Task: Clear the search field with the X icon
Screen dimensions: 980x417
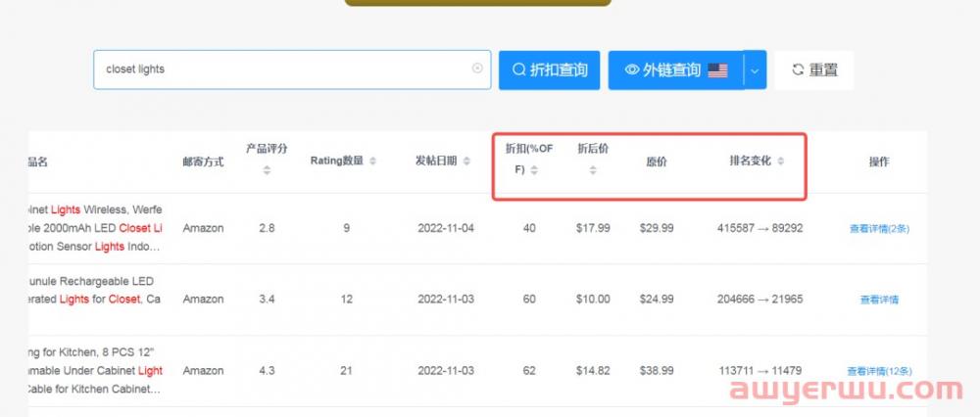Action: [x=477, y=69]
